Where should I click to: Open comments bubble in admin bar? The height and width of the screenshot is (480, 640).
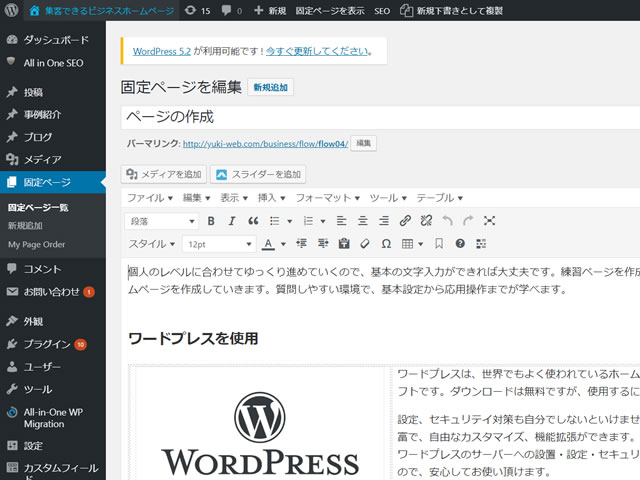pos(231,11)
